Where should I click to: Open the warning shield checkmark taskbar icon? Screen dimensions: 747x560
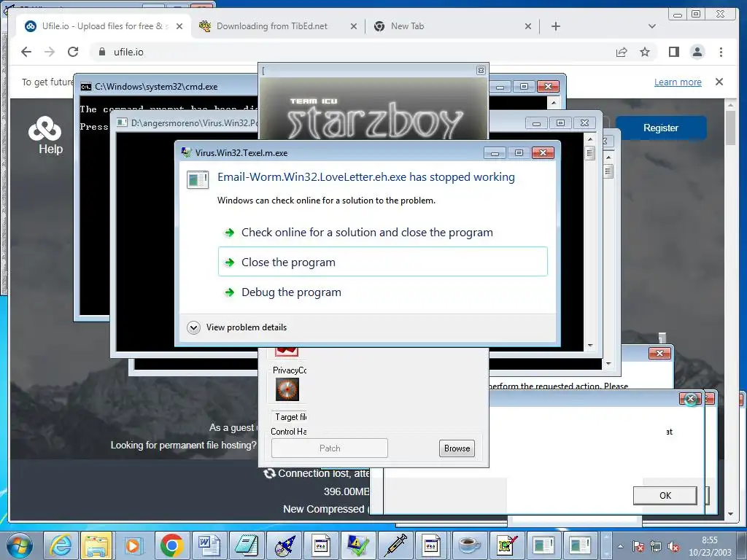coord(357,545)
